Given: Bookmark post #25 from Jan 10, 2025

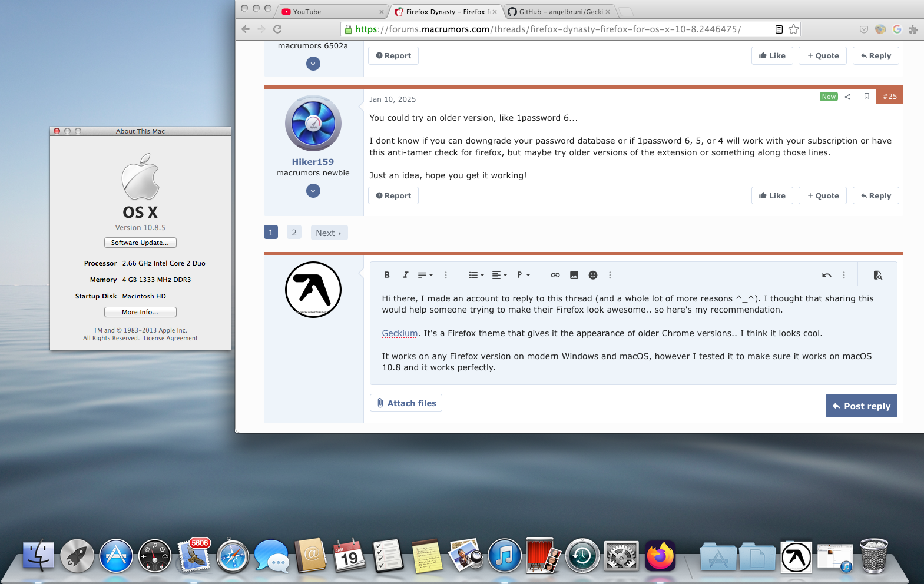Looking at the screenshot, I should [x=867, y=96].
